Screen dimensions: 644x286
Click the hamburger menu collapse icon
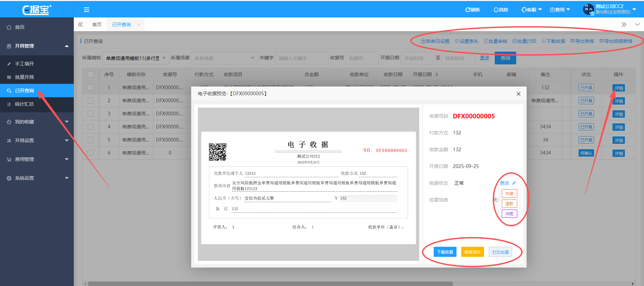[87, 10]
